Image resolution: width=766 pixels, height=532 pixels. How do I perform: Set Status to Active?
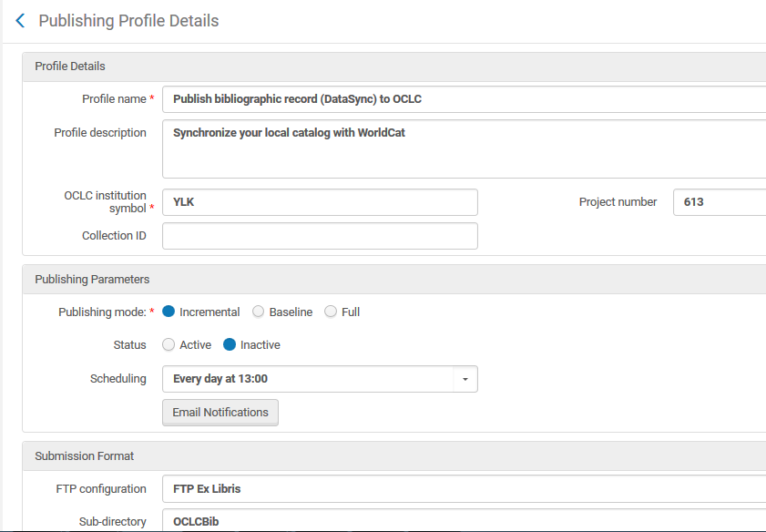click(169, 345)
